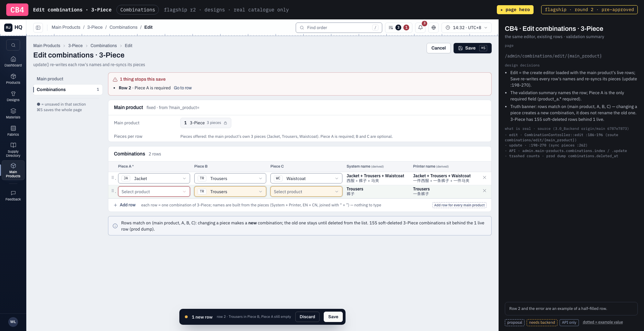Open Supply Directory in sidebar
The image size is (644, 331).
point(13,150)
